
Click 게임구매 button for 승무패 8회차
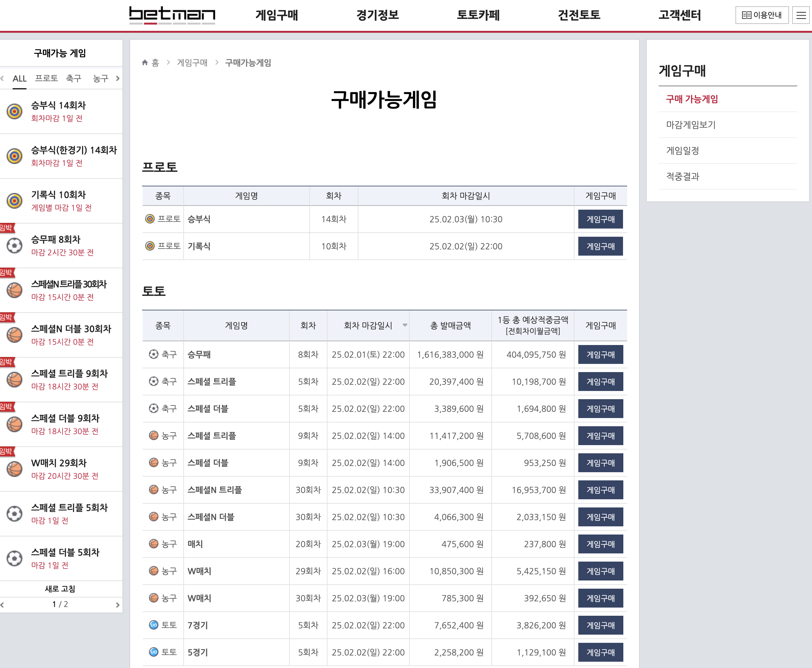point(600,354)
